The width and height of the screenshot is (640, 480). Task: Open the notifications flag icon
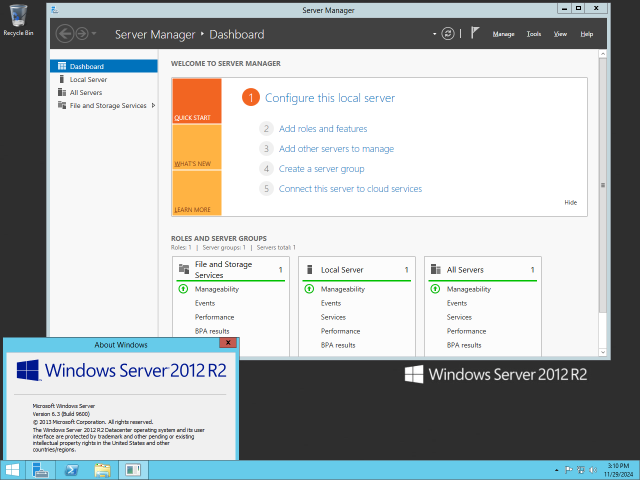475,33
